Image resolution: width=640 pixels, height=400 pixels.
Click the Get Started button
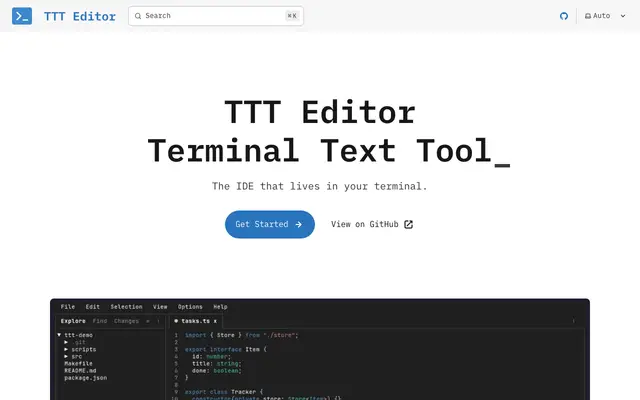tap(270, 224)
